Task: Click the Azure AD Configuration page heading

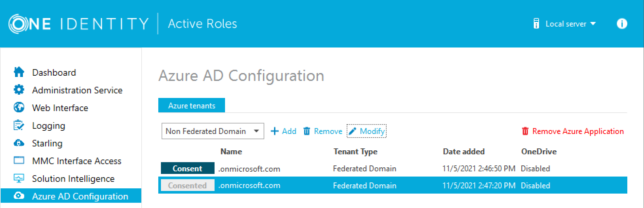Action: coord(241,76)
